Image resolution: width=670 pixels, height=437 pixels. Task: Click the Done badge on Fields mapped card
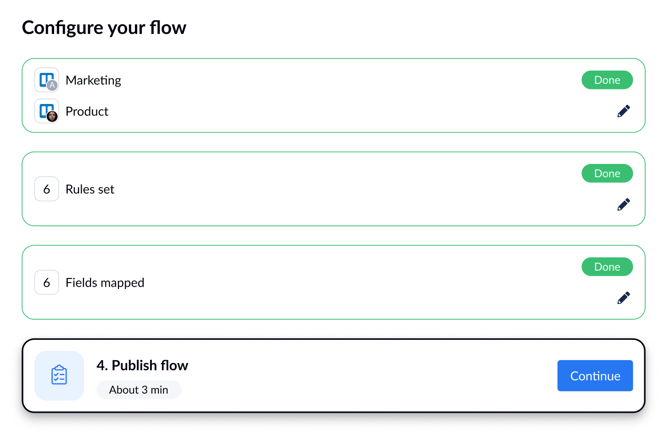click(x=607, y=267)
